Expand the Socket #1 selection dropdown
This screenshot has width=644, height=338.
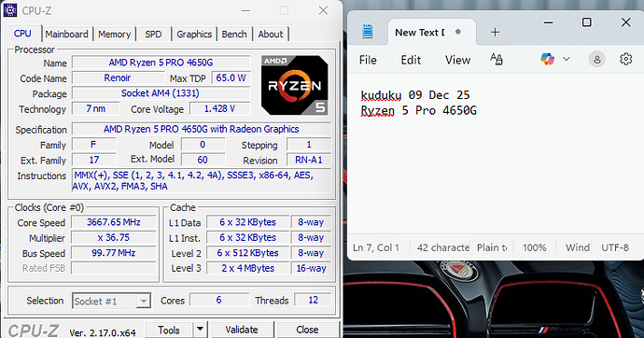pyautogui.click(x=144, y=301)
